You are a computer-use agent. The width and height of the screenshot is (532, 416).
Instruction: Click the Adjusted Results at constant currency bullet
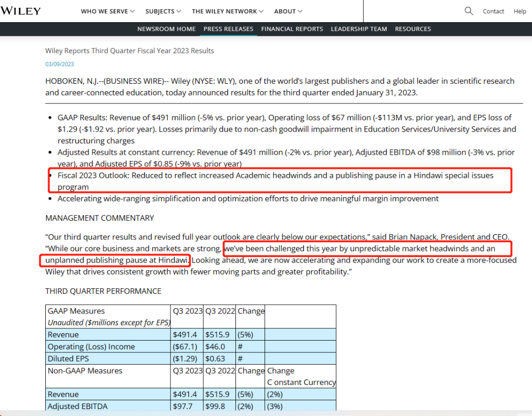pyautogui.click(x=286, y=158)
